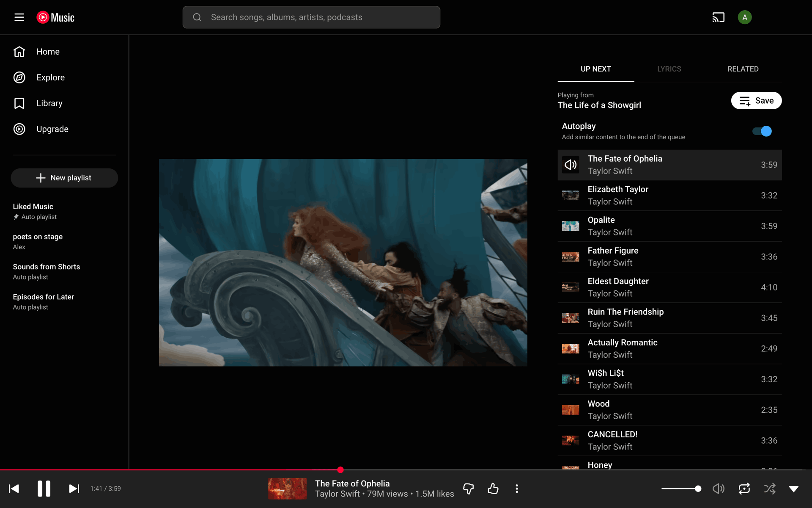812x508 pixels.
Task: Click song title in the player bar
Action: [x=352, y=483]
